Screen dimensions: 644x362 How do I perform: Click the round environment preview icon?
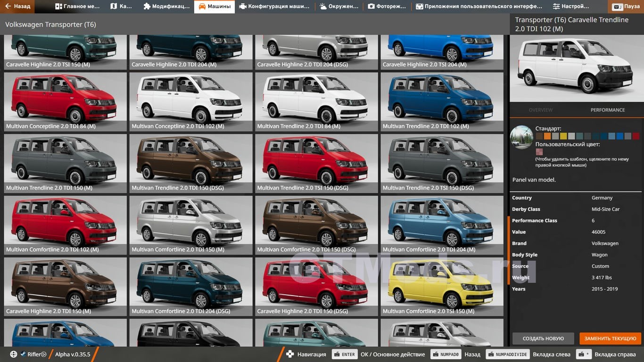pos(522,137)
